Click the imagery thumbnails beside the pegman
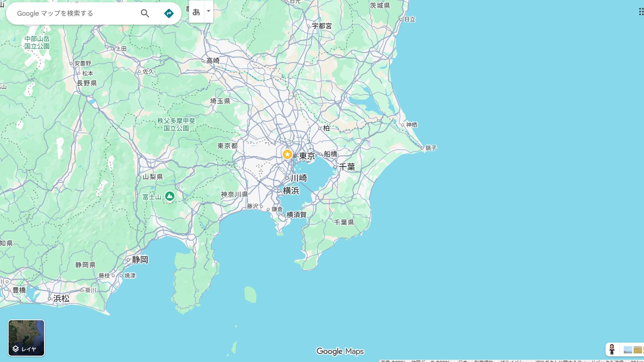 click(633, 350)
